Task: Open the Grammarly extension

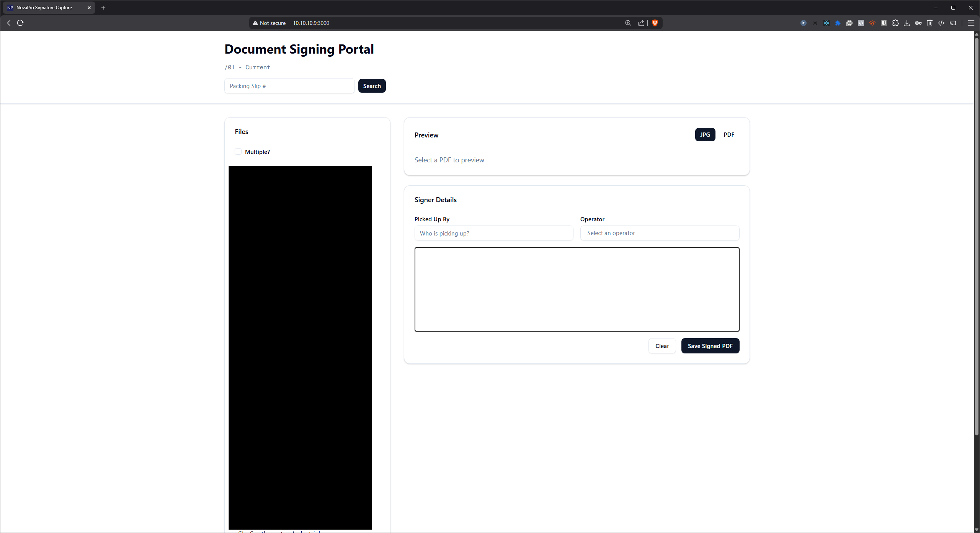Action: [x=850, y=23]
